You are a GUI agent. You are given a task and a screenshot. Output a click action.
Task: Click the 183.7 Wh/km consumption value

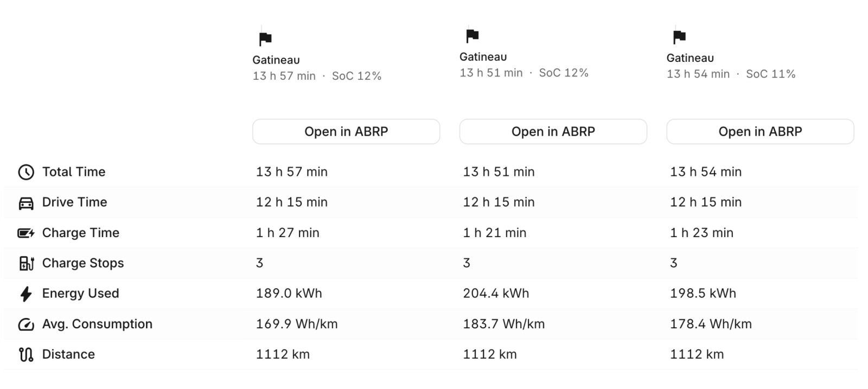click(x=503, y=324)
